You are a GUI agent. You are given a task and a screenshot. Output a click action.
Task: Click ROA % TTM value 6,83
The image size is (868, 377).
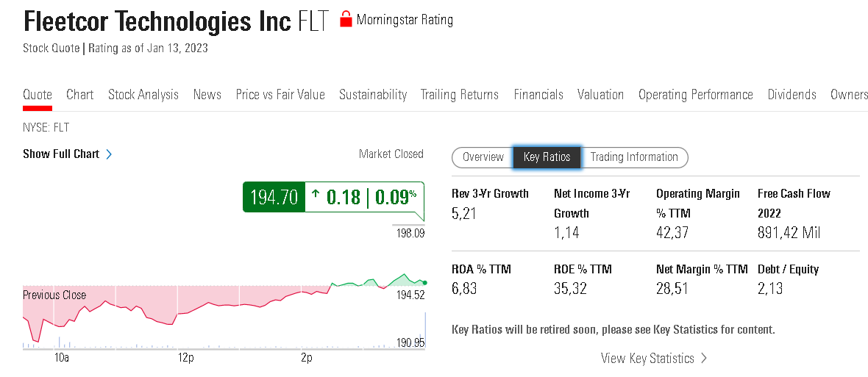[464, 289]
